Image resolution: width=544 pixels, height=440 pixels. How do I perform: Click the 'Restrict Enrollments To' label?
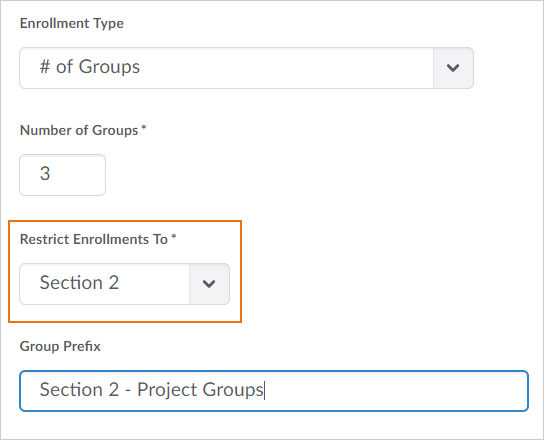(x=94, y=239)
